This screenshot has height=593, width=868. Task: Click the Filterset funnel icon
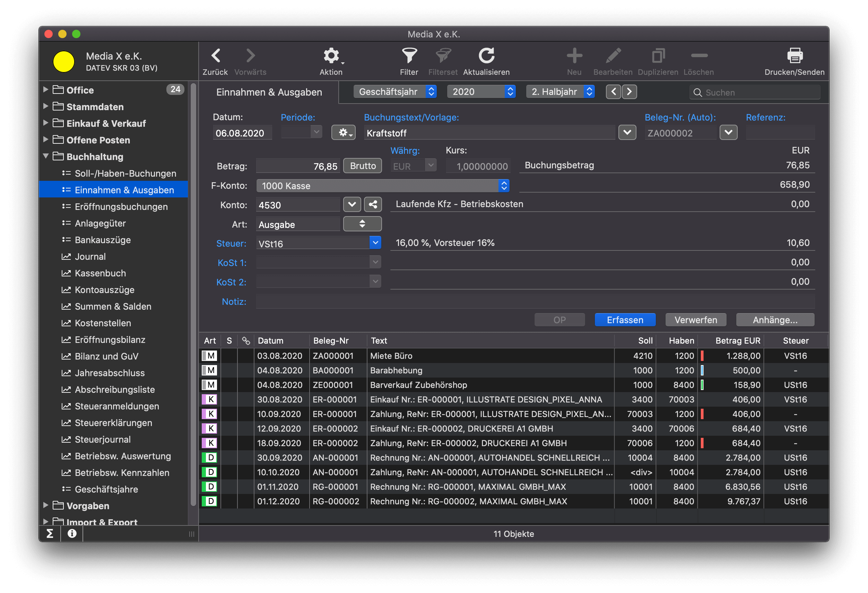[443, 56]
